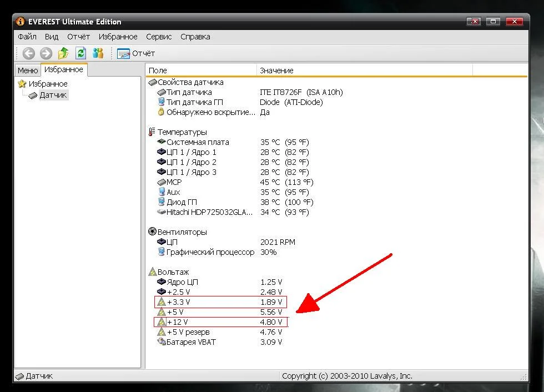This screenshot has height=392, width=544.
Task: Open the Файл menu
Action: pyautogui.click(x=27, y=37)
